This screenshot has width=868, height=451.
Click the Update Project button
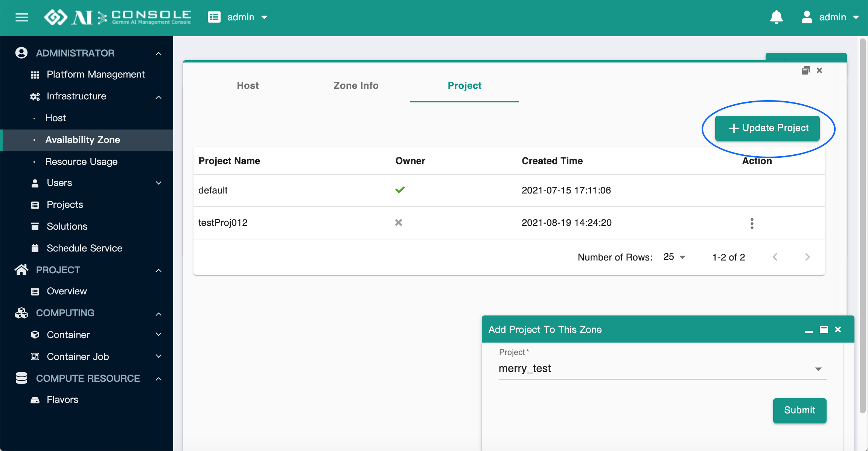[x=767, y=128]
